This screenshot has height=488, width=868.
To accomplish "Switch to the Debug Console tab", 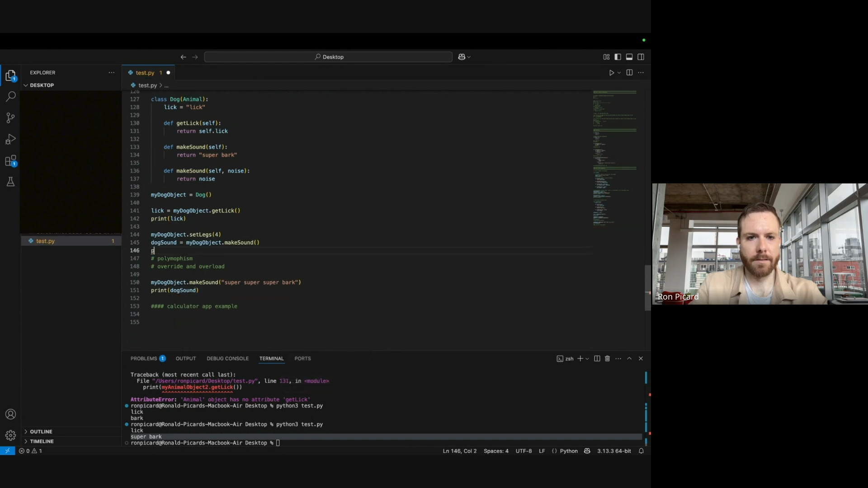I will (x=227, y=359).
